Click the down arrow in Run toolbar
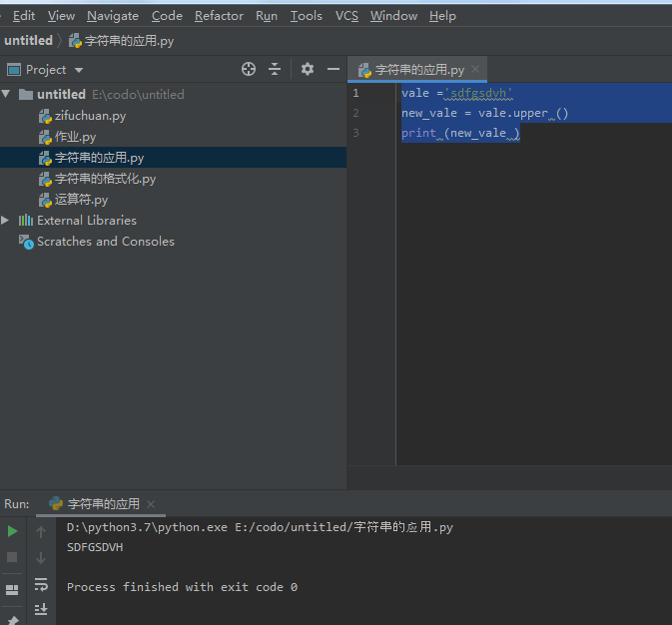 [x=41, y=558]
